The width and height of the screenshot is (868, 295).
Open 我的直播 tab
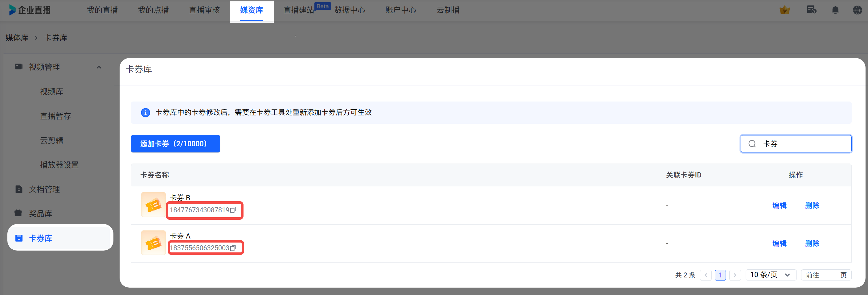(x=102, y=10)
